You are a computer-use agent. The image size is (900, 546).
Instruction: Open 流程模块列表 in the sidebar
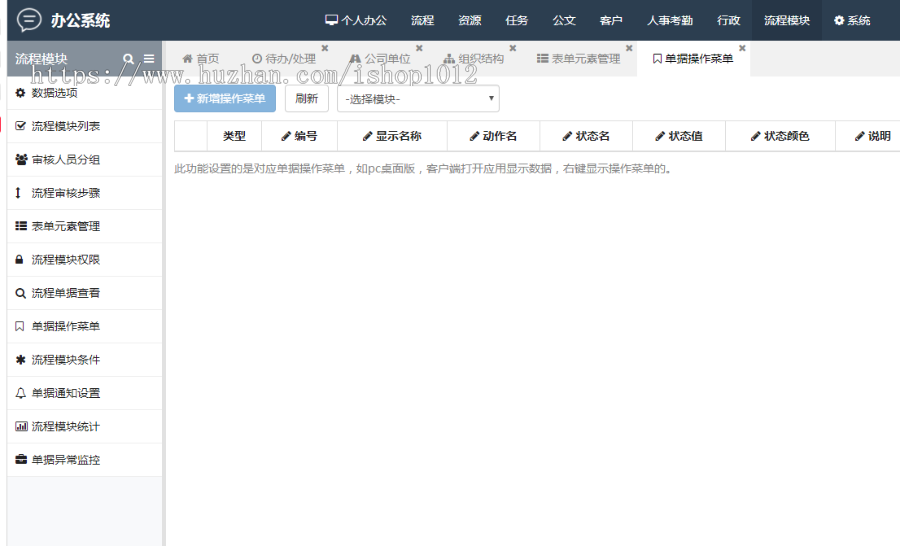tap(84, 126)
